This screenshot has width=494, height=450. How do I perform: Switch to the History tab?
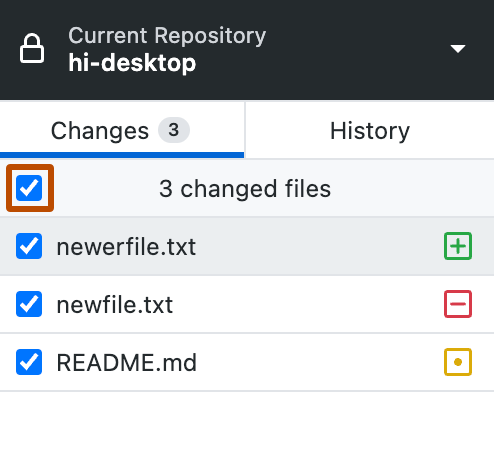click(x=370, y=130)
